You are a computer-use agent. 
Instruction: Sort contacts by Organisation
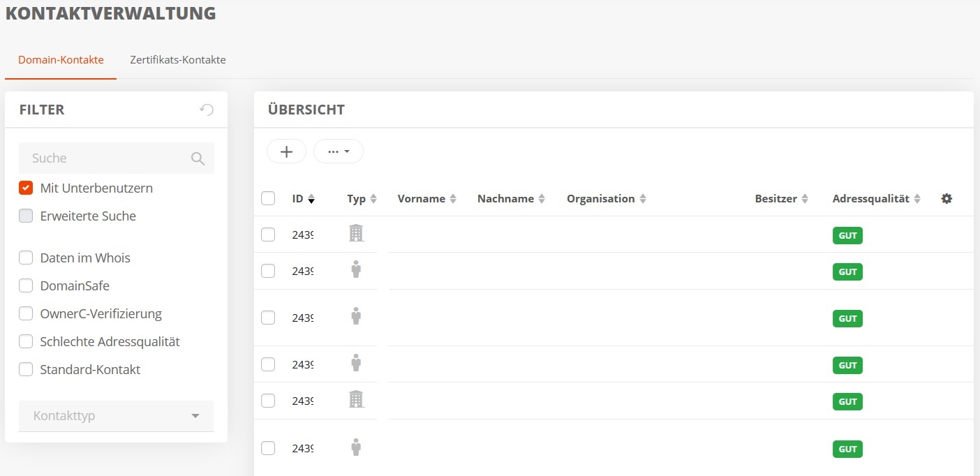607,199
